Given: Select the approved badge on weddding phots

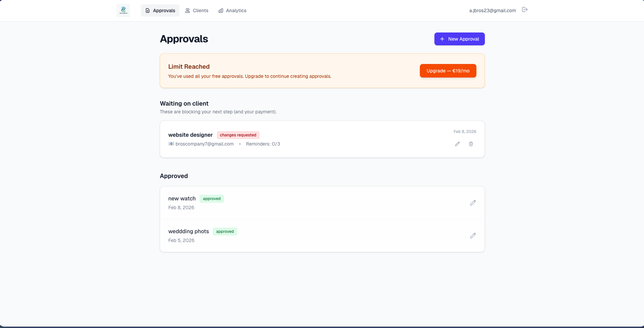Looking at the screenshot, I should (225, 232).
